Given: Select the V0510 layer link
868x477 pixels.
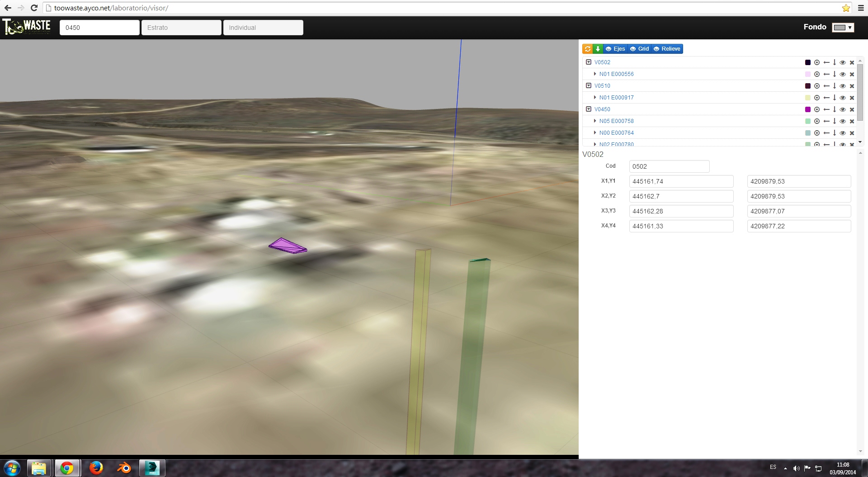Looking at the screenshot, I should tap(602, 86).
